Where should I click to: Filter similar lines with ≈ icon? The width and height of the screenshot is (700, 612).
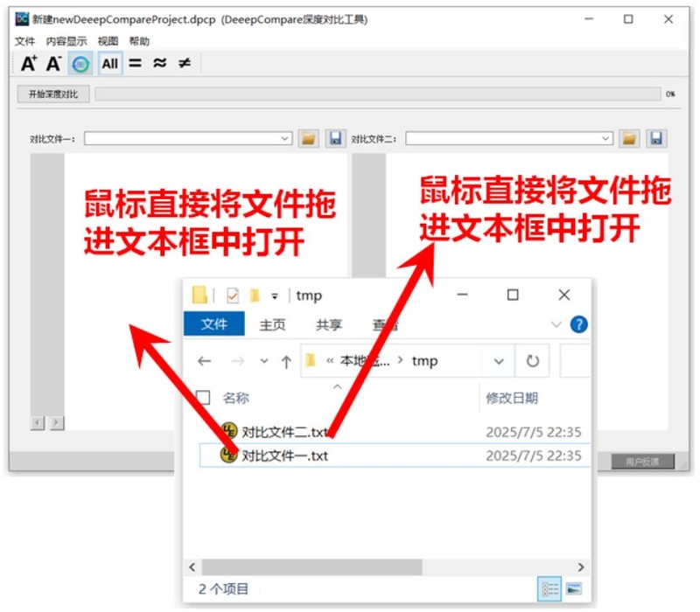[159, 63]
